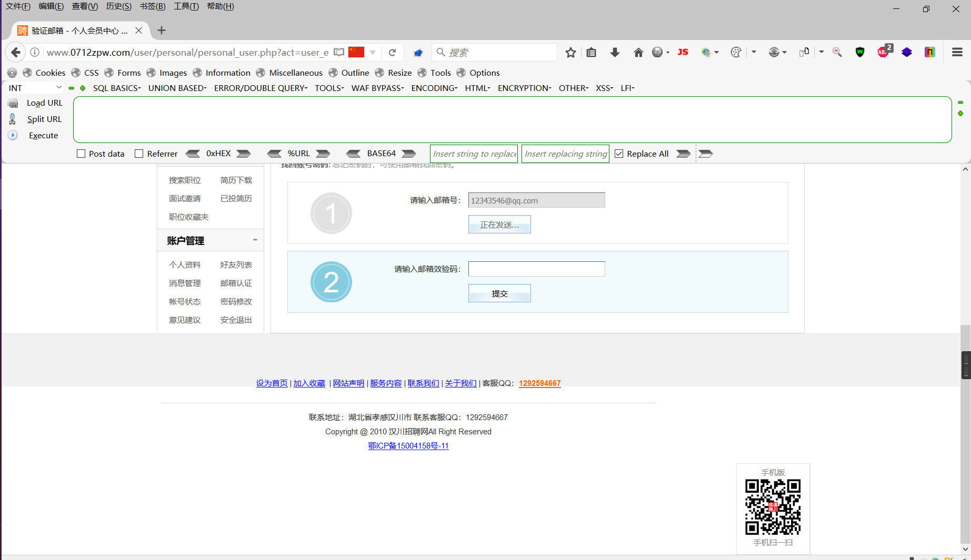Open the Firefox hamburger menu
This screenshot has width=971, height=560.
[957, 52]
